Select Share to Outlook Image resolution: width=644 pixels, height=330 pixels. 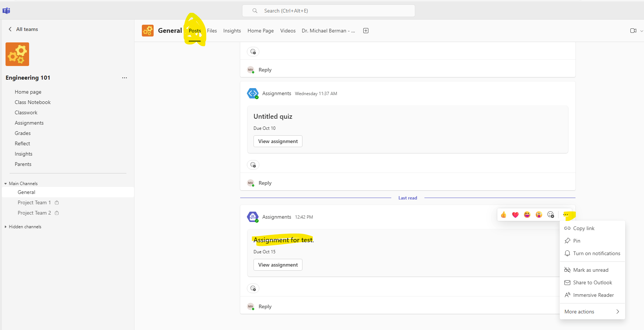tap(592, 282)
